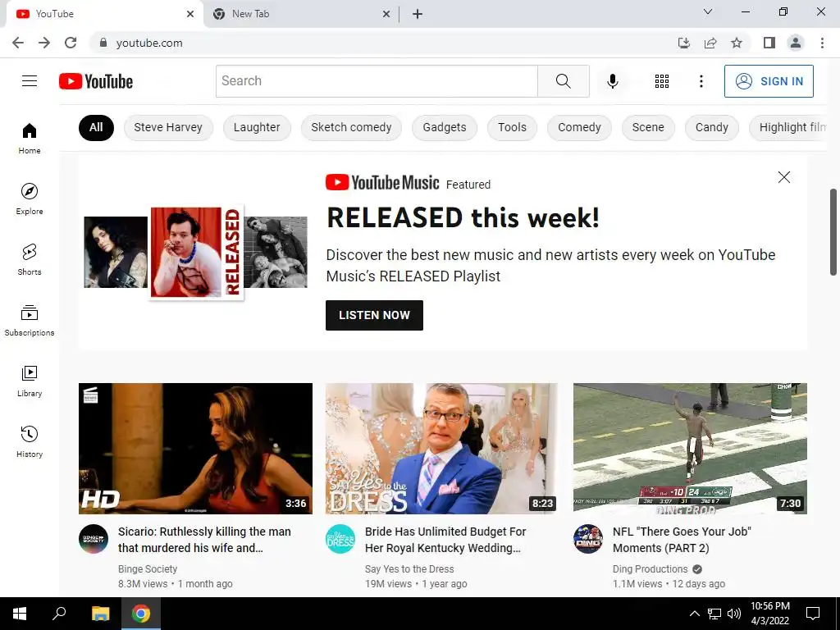Toggle Chrome side panel
The height and width of the screenshot is (630, 840).
pyautogui.click(x=769, y=43)
